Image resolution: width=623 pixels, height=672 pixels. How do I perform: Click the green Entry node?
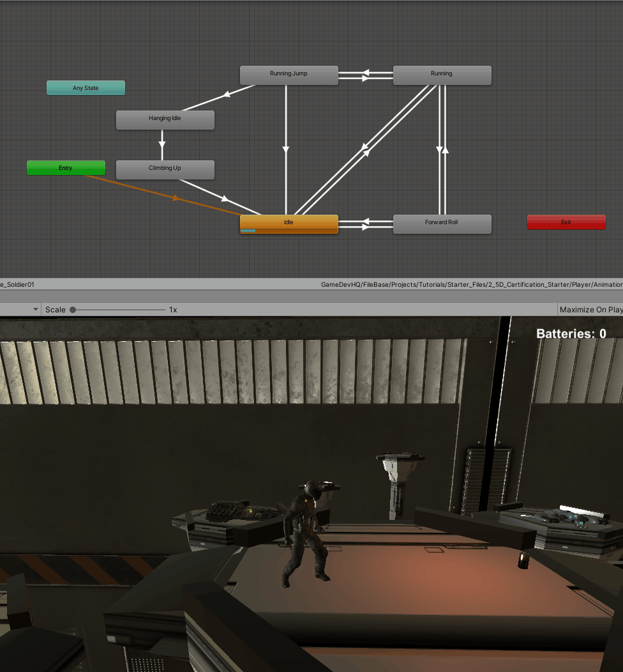point(66,167)
